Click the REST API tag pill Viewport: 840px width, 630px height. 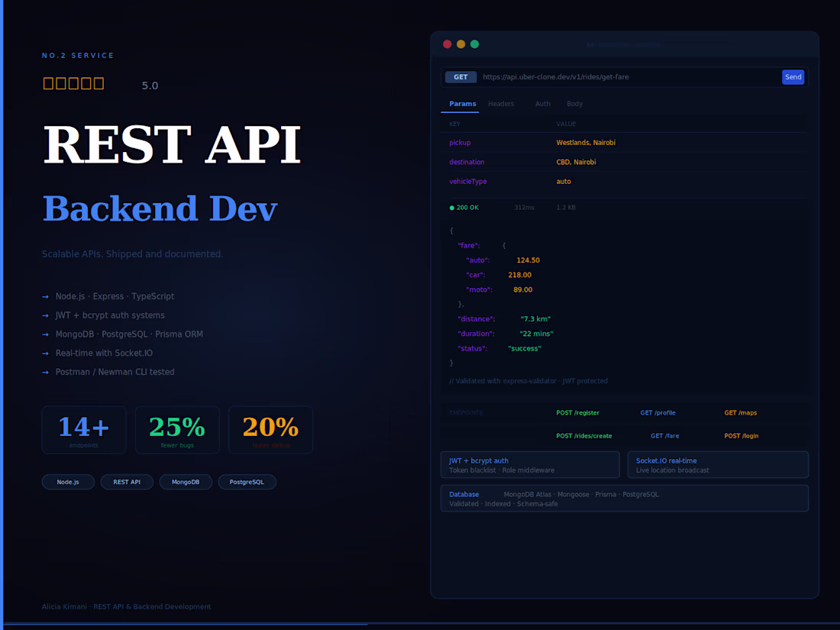coord(127,482)
